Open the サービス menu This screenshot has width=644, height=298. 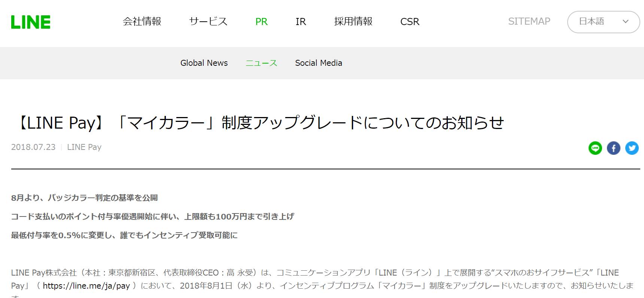click(x=208, y=22)
